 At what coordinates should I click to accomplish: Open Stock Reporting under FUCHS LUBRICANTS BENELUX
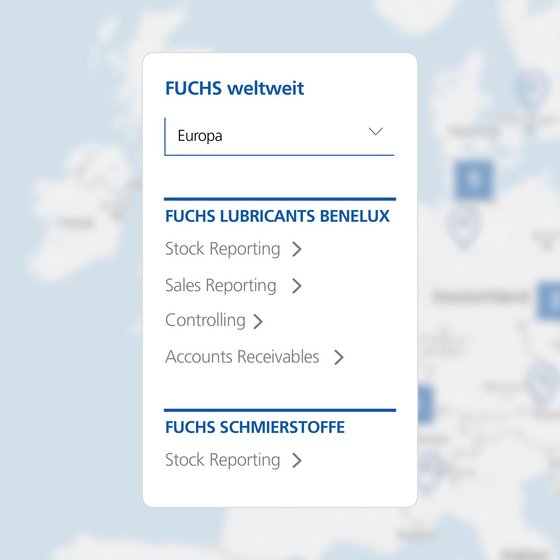(x=222, y=249)
